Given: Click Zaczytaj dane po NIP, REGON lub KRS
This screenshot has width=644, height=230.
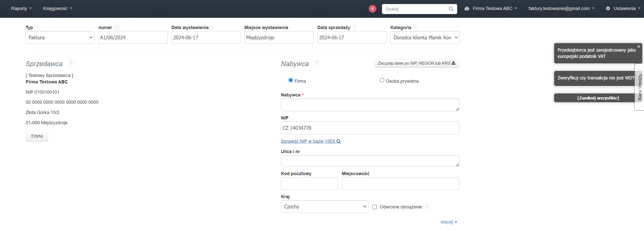Looking at the screenshot, I should (417, 63).
